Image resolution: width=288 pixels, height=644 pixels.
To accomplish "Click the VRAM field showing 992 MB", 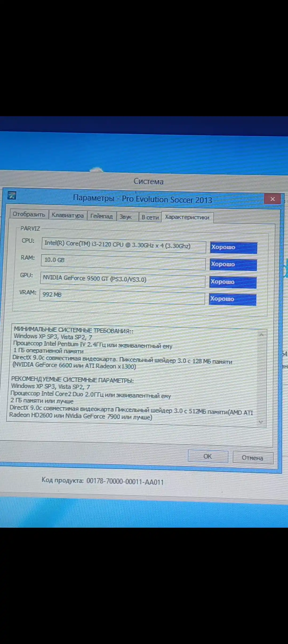I will pos(122,296).
